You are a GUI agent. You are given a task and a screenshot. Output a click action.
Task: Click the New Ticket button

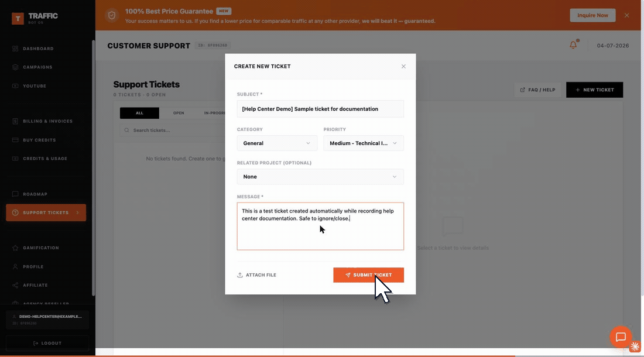(x=594, y=90)
